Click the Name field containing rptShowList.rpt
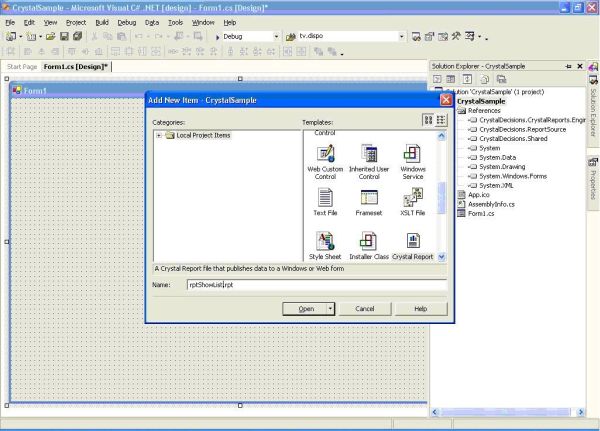 317,285
